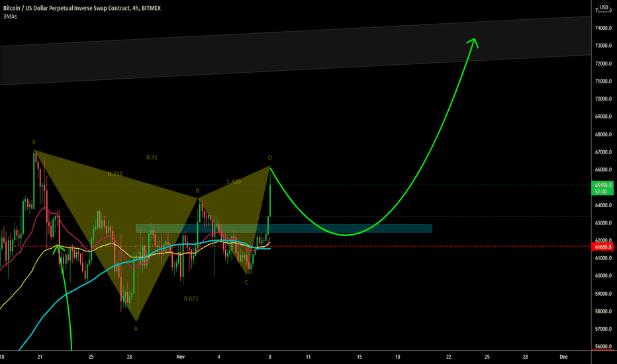The width and height of the screenshot is (617, 364).
Task: Select the X point label of harmonic pattern
Action: click(x=34, y=142)
